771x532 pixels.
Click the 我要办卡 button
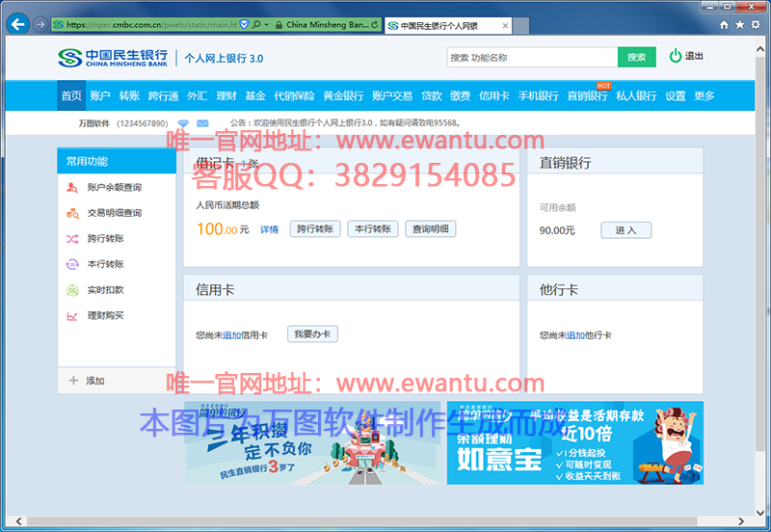coord(312,333)
